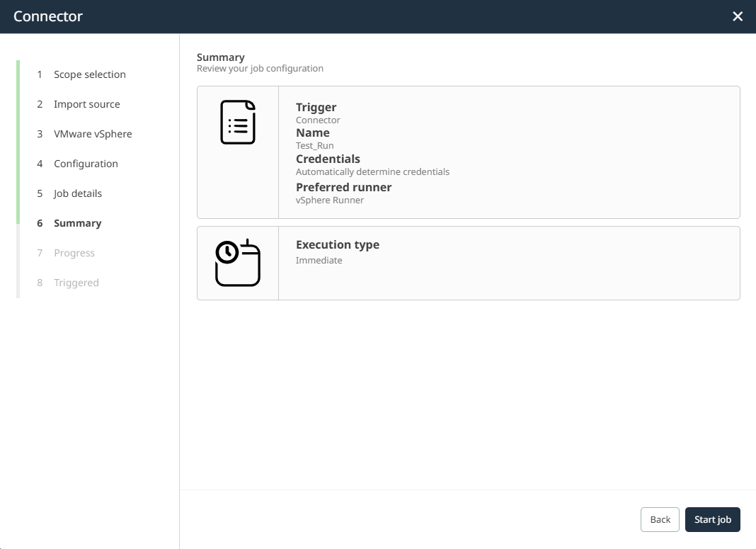
Task: Click the job details document icon
Action: pos(238,122)
